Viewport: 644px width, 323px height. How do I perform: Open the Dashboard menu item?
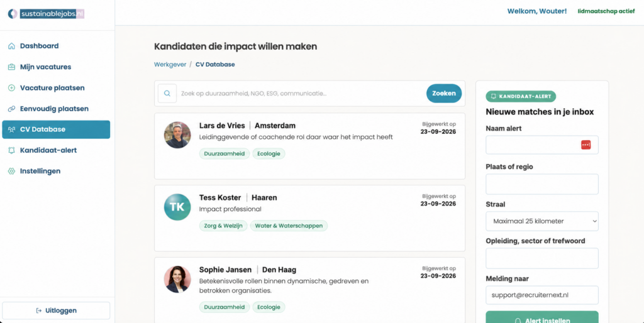coord(56,46)
